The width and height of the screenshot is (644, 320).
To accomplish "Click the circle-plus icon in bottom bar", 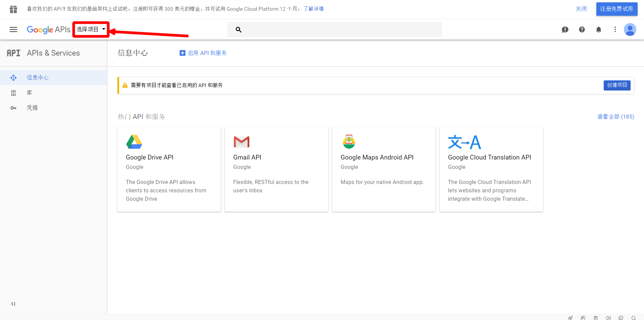I will pos(583,318).
